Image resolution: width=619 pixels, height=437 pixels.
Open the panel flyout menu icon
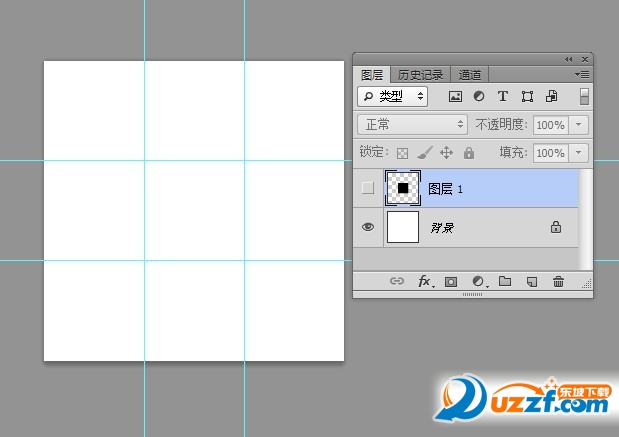click(x=582, y=74)
